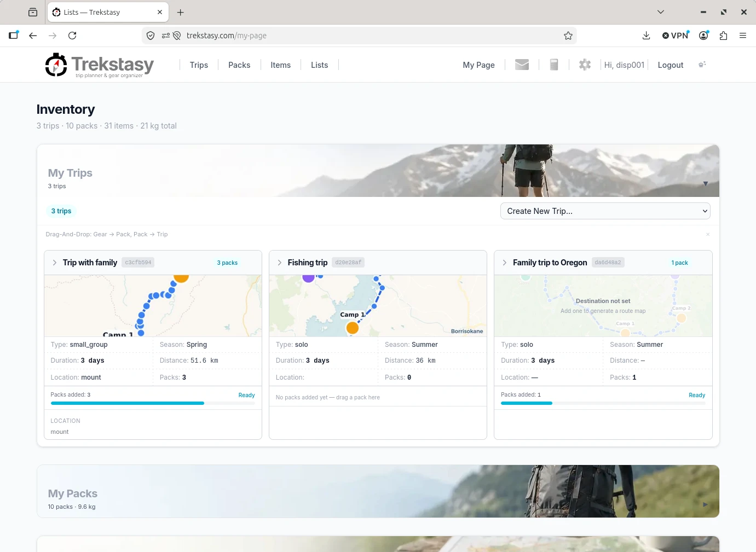Click the notebook icon in header
Image resolution: width=756 pixels, height=552 pixels.
(x=554, y=65)
